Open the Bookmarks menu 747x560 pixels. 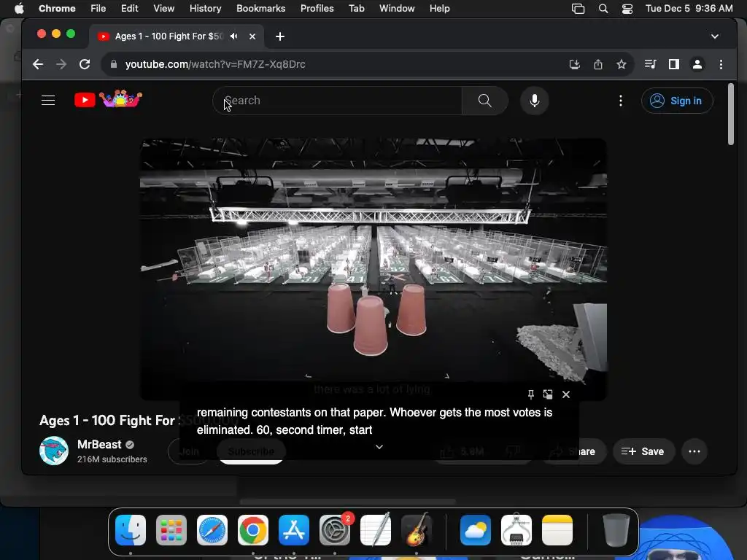pyautogui.click(x=260, y=9)
